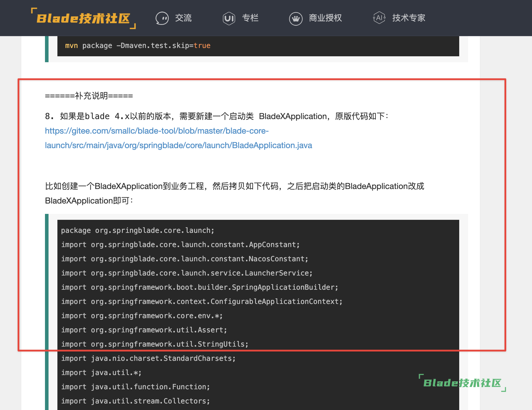Click the UI shield icon beside 专栏
Screen dimensions: 532x410
point(229,18)
